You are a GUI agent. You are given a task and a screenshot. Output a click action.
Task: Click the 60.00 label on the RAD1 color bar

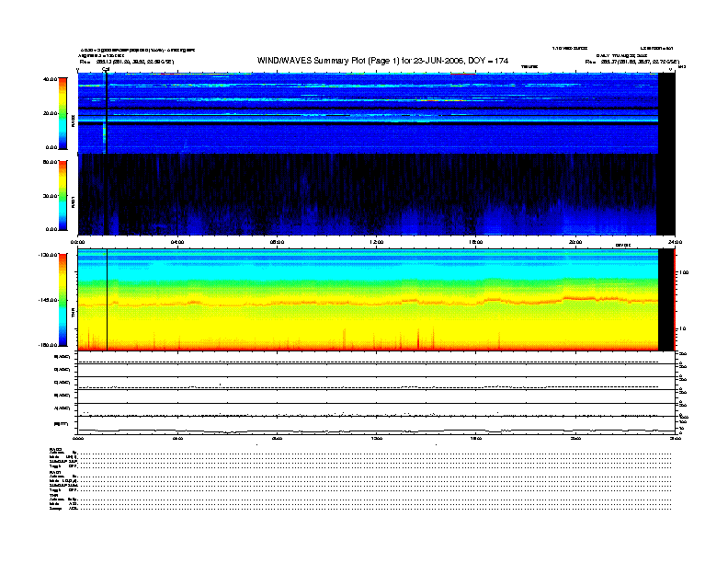coord(50,162)
